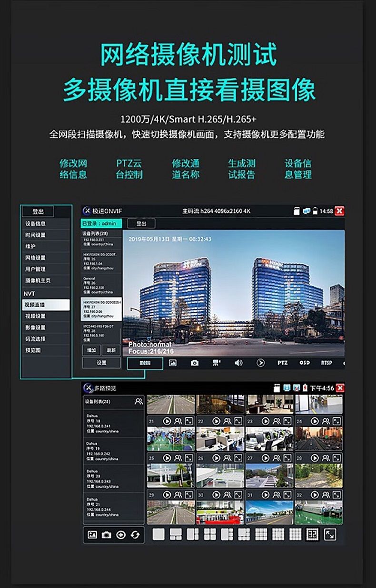Select 视频直播 in the left menu
Viewport: 376px width, 588px height.
[46, 305]
